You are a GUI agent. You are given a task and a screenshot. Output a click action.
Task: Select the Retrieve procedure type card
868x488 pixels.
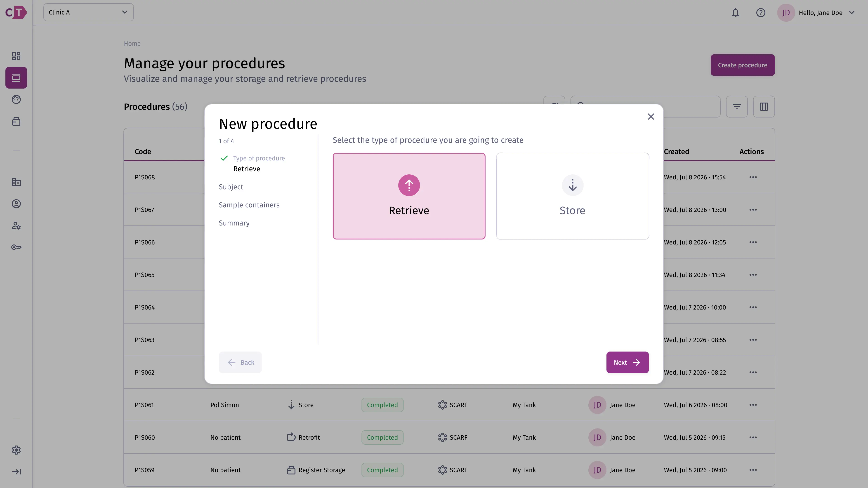(409, 196)
